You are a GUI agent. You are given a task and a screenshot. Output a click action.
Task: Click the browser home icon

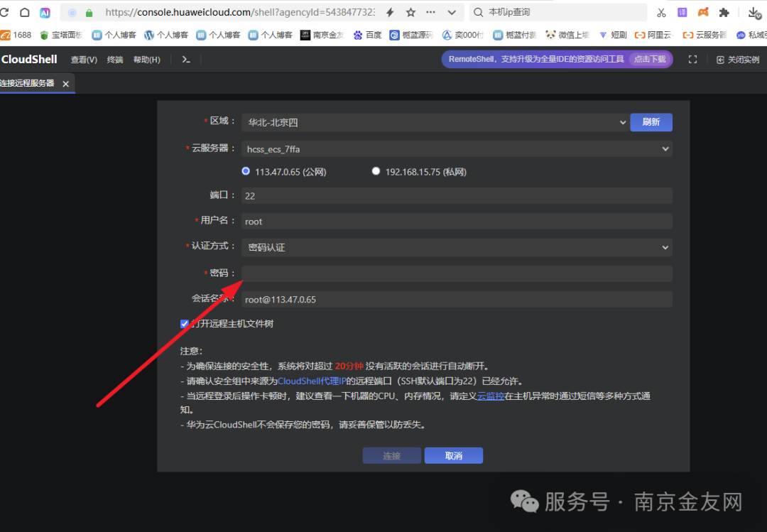25,13
